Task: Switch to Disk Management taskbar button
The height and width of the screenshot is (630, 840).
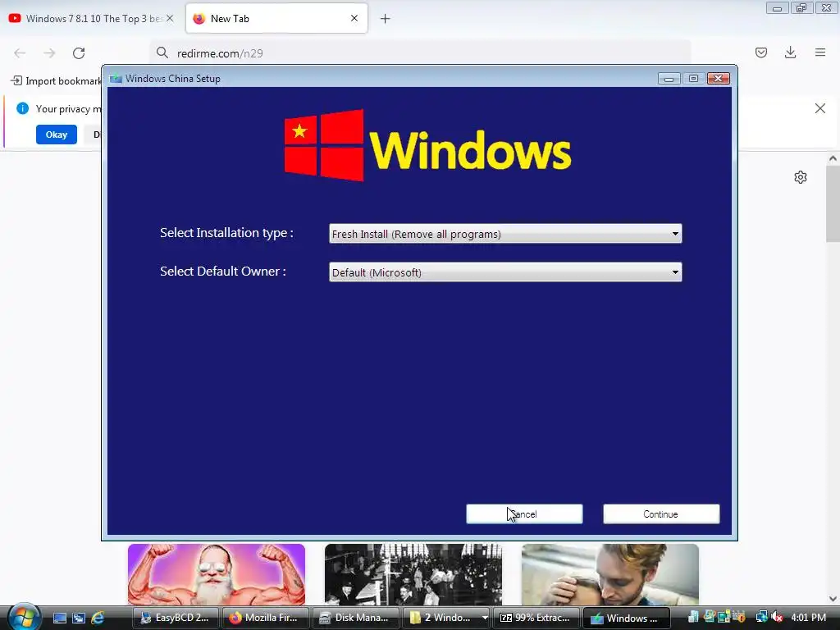Action: pyautogui.click(x=356, y=618)
